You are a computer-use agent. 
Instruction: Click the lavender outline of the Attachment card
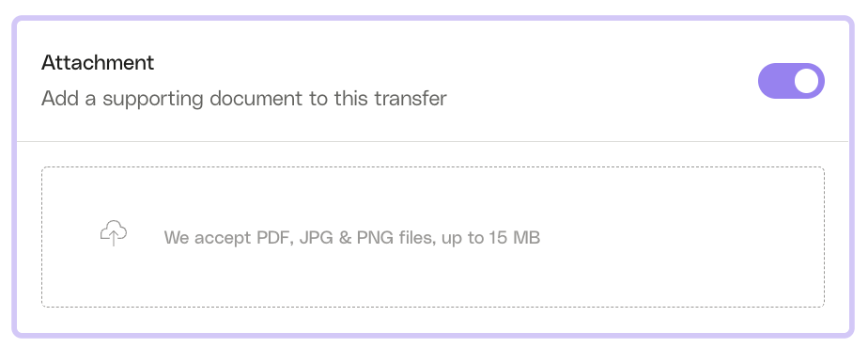click(x=433, y=18)
